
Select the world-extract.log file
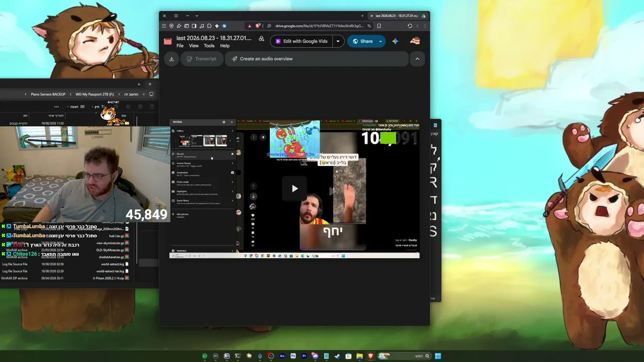click(x=114, y=264)
